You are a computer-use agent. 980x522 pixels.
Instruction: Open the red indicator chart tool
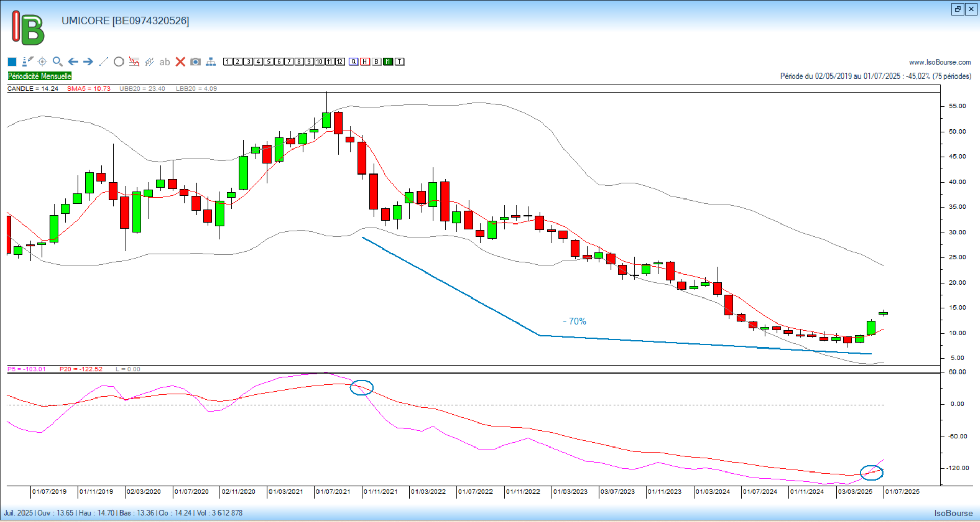[134, 62]
